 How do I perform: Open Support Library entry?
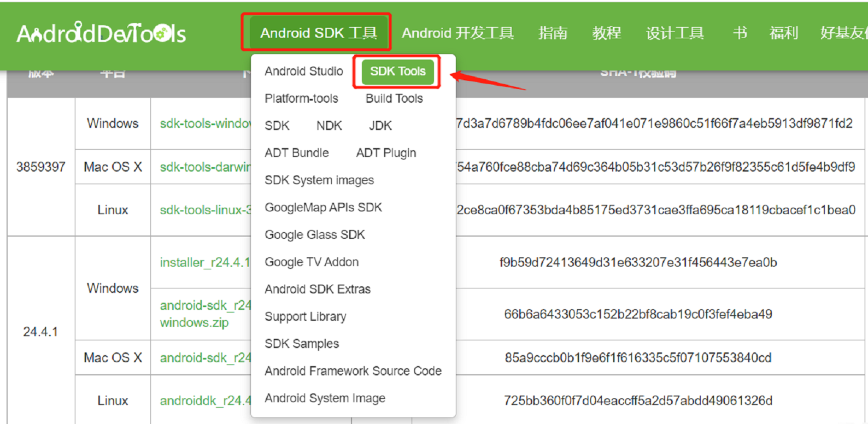coord(306,316)
